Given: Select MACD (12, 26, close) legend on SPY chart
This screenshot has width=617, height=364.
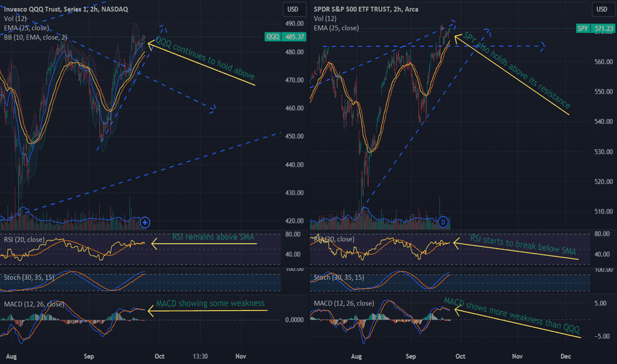Looking at the screenshot, I should pos(344,303).
